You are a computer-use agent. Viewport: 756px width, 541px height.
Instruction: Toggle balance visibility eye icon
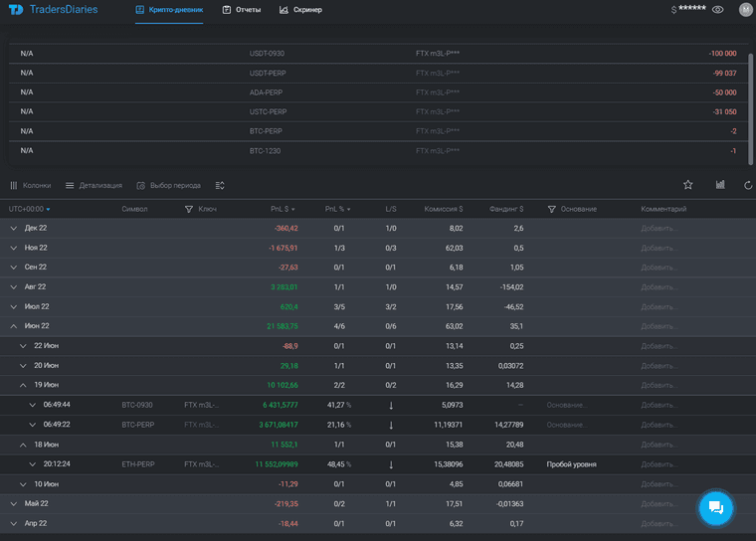[x=717, y=10]
